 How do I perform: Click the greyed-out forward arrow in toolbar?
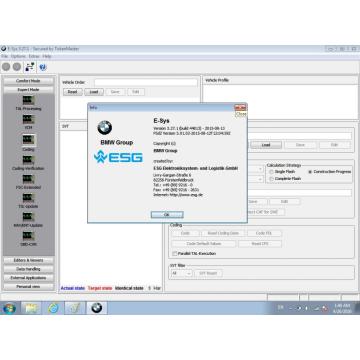(17, 67)
